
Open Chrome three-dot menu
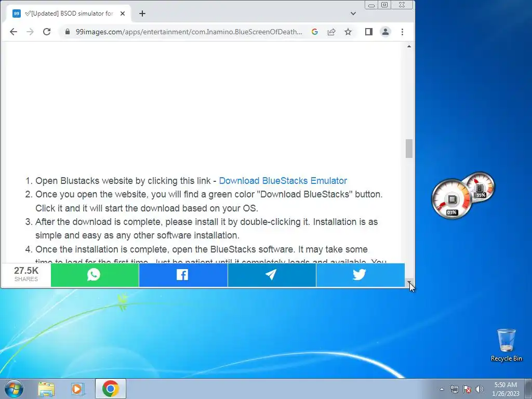pyautogui.click(x=403, y=32)
